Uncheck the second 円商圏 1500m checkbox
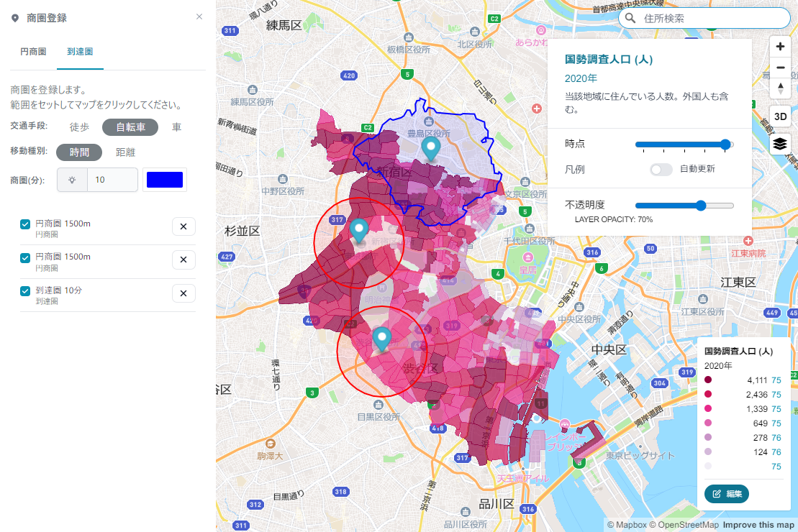 [x=25, y=258]
